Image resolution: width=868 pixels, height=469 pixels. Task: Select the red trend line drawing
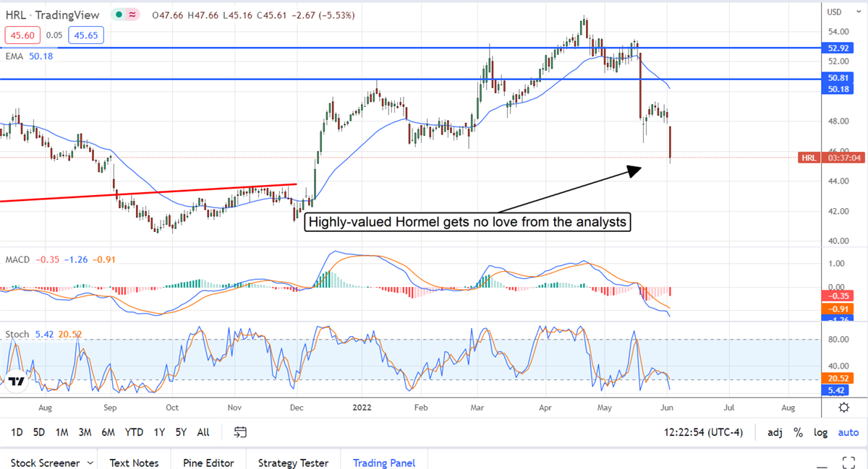coord(148,193)
